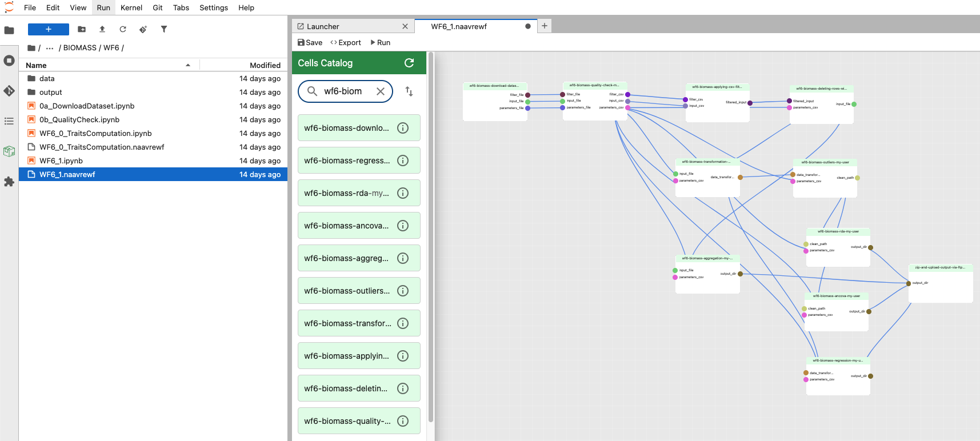Toggle catalog sort order arrows
Image resolution: width=980 pixels, height=441 pixels.
409,91
